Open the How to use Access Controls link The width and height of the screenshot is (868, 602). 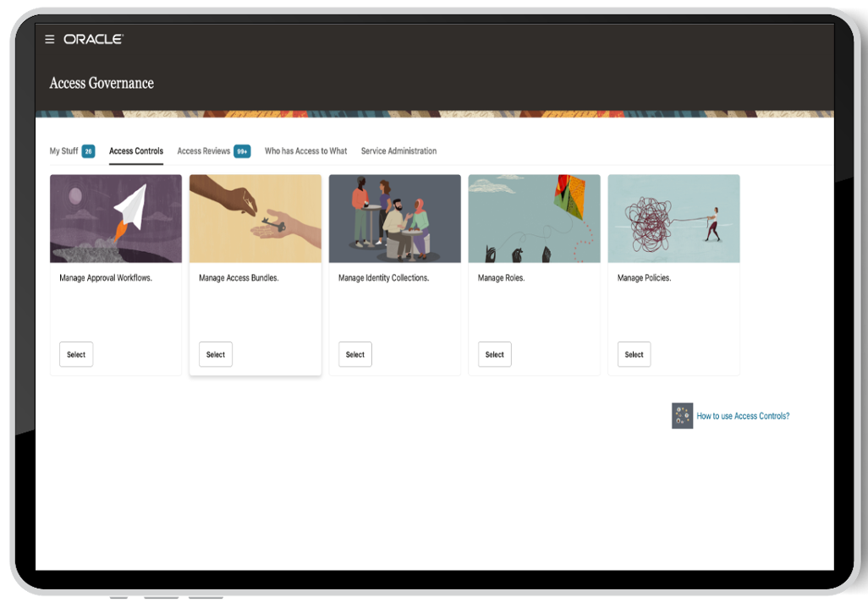click(x=743, y=415)
